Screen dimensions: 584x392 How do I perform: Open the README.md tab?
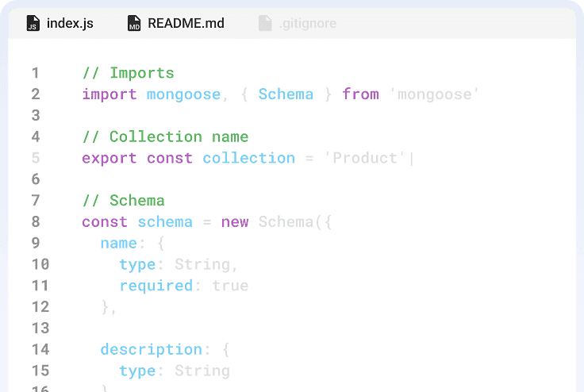[x=186, y=24]
